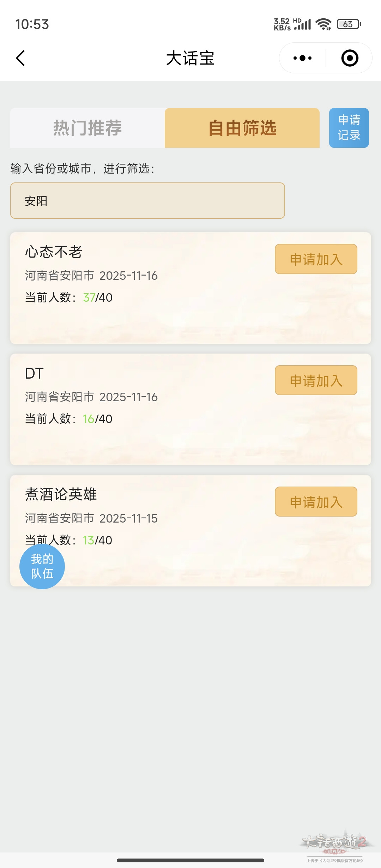Viewport: 381px width, 868px height.
Task: Select the 自由筛选 tab
Action: click(x=242, y=128)
